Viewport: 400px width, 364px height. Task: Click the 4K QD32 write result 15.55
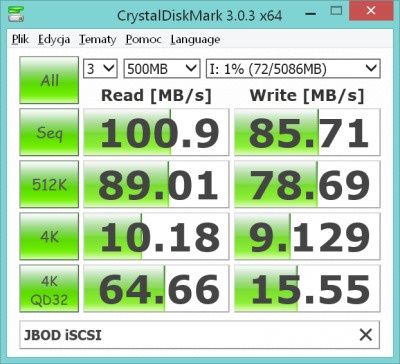coord(307,288)
